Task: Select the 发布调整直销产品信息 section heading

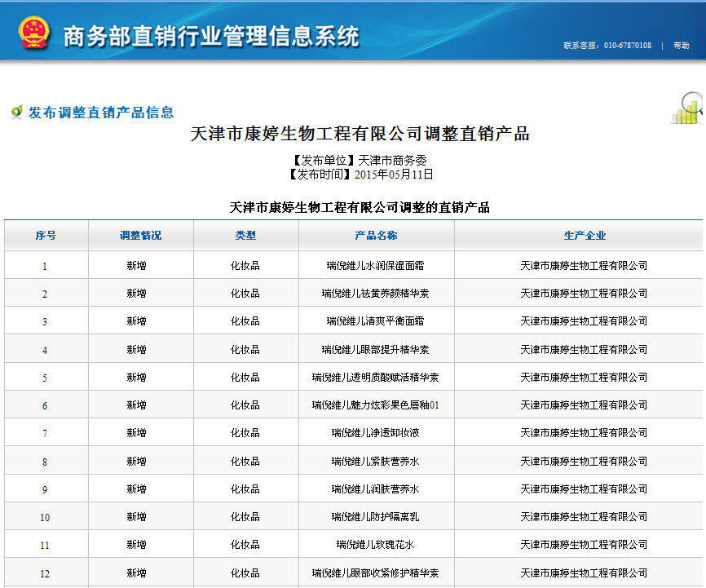Action: coord(101,113)
